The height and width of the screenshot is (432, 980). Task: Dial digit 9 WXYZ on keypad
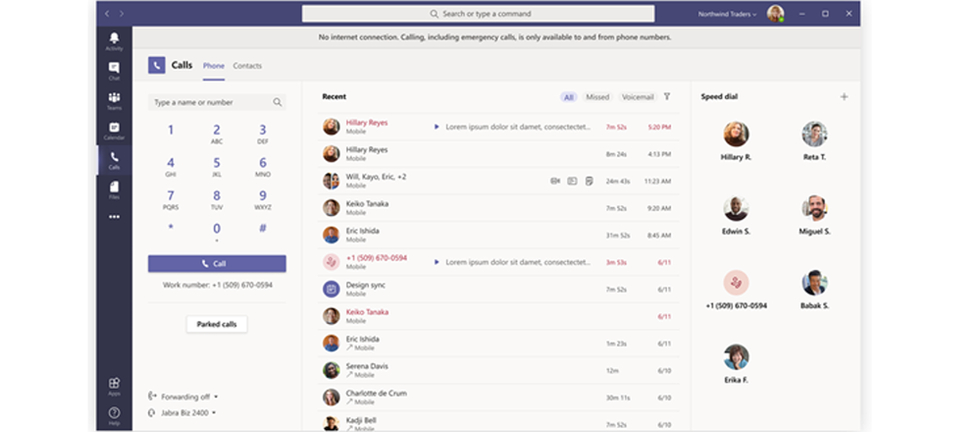263,199
